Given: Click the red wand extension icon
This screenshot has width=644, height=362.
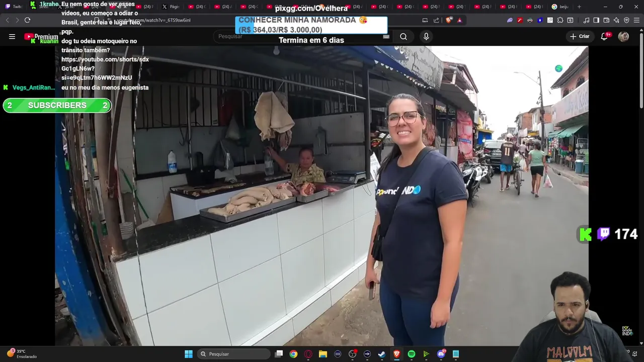Looking at the screenshot, I should point(520,20).
